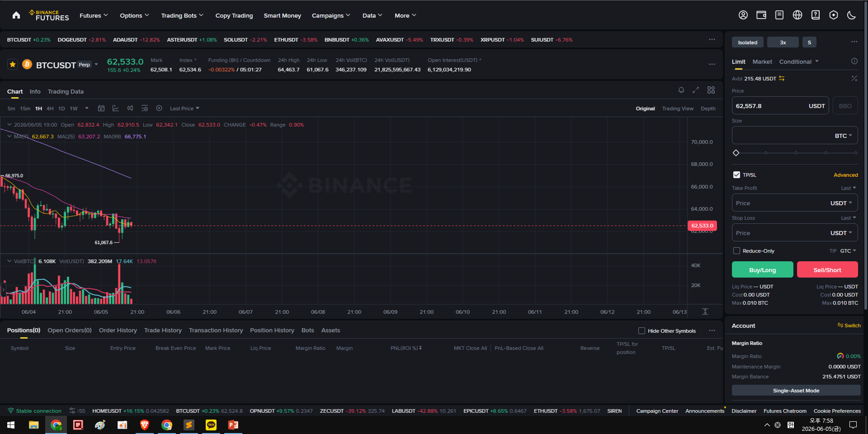The height and width of the screenshot is (434, 868).
Task: Open order panel more options ellipsis
Action: coord(854,42)
